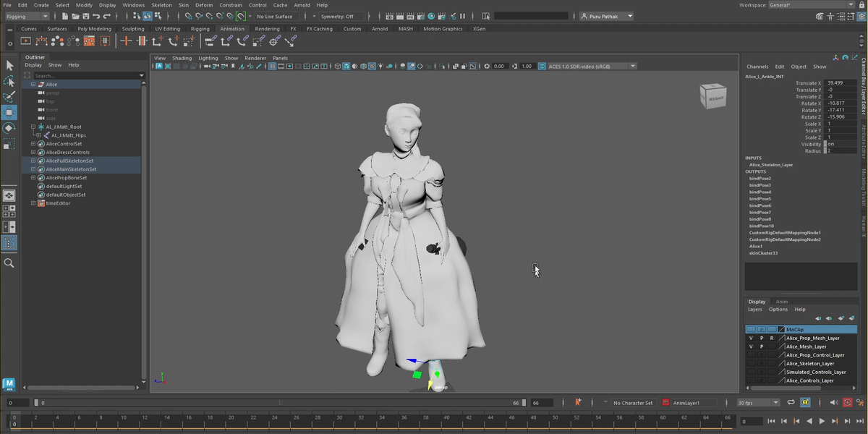Toggle the loop playback icon
Viewport: 868px width, 434px height.
coord(791,403)
